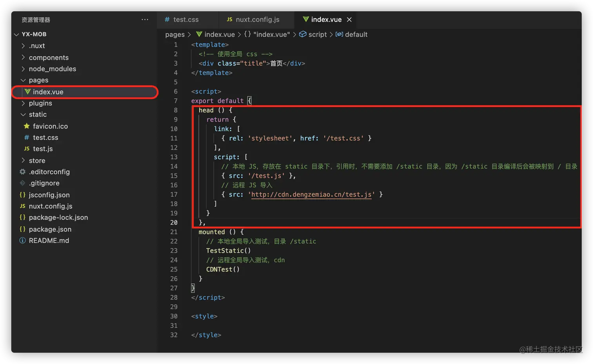This screenshot has height=364, width=593.
Task: Open index.vue in the file explorer
Action: click(x=85, y=92)
